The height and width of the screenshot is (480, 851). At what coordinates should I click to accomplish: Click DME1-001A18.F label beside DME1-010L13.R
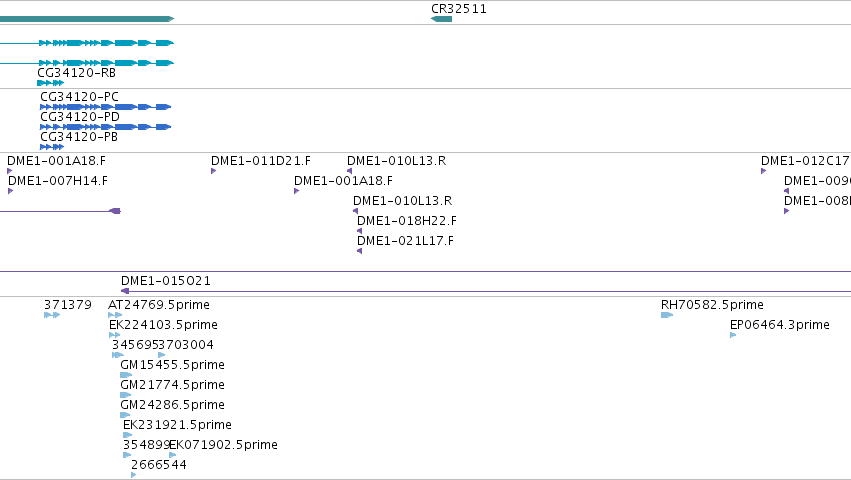coord(343,181)
